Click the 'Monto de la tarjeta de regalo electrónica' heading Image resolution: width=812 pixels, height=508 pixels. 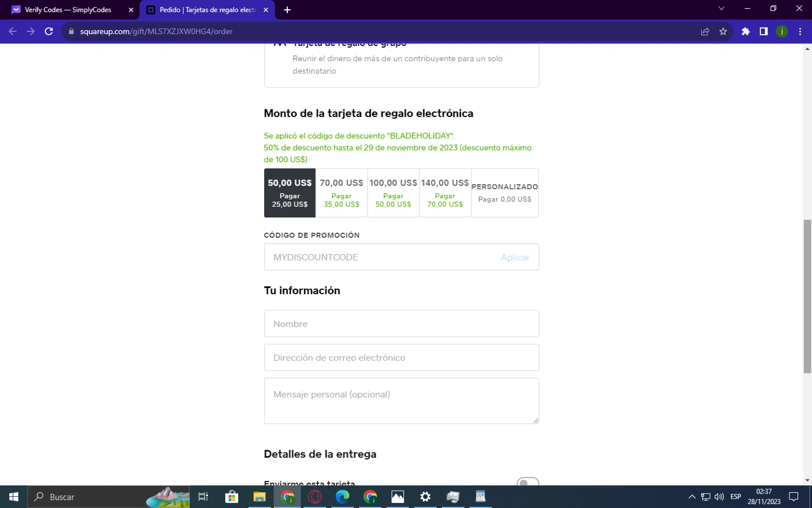point(369,113)
